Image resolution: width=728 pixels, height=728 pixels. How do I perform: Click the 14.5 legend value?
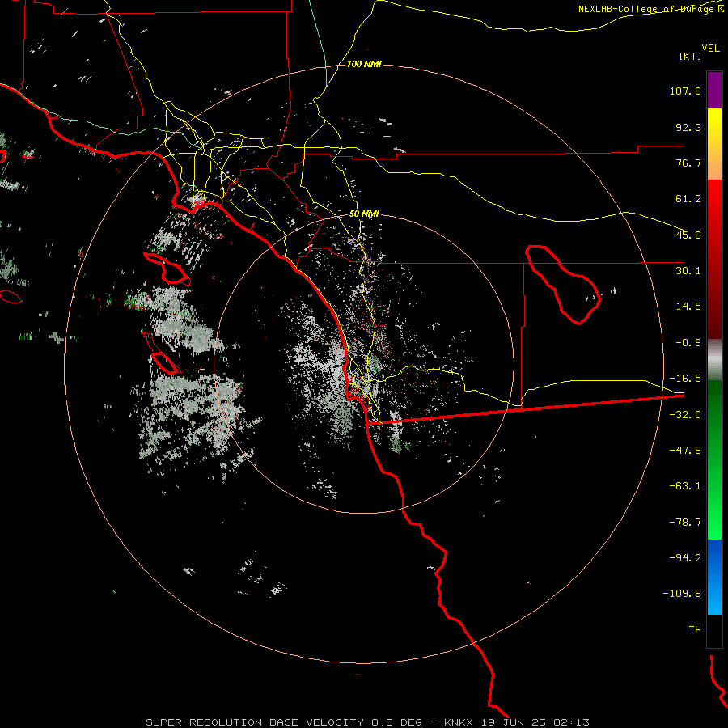click(x=688, y=307)
